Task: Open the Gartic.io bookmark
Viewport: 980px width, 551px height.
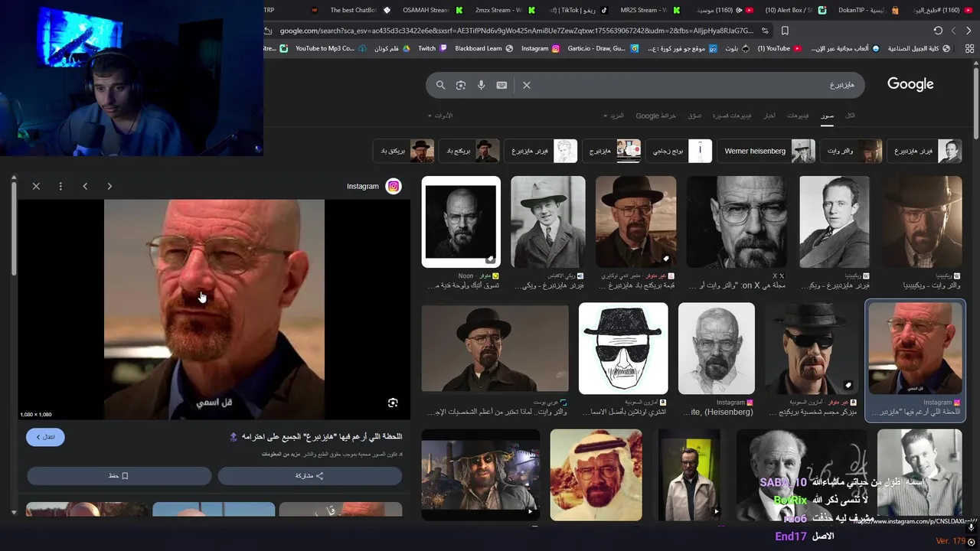Action: click(x=602, y=48)
